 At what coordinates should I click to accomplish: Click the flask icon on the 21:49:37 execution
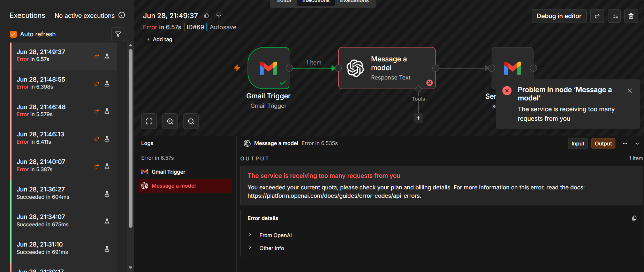click(x=107, y=56)
